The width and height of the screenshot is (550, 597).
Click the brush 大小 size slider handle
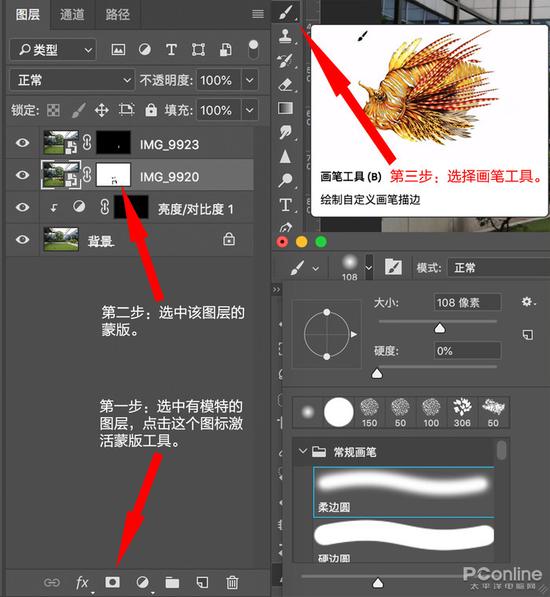click(440, 328)
